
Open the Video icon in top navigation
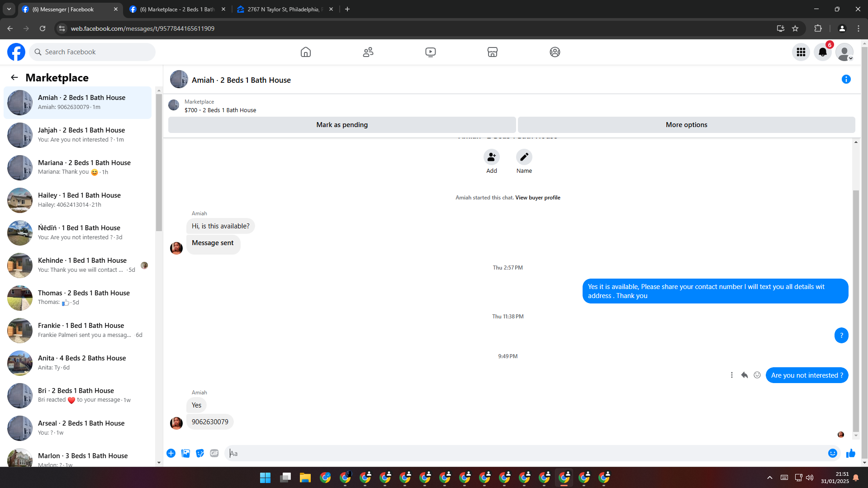coord(431,52)
